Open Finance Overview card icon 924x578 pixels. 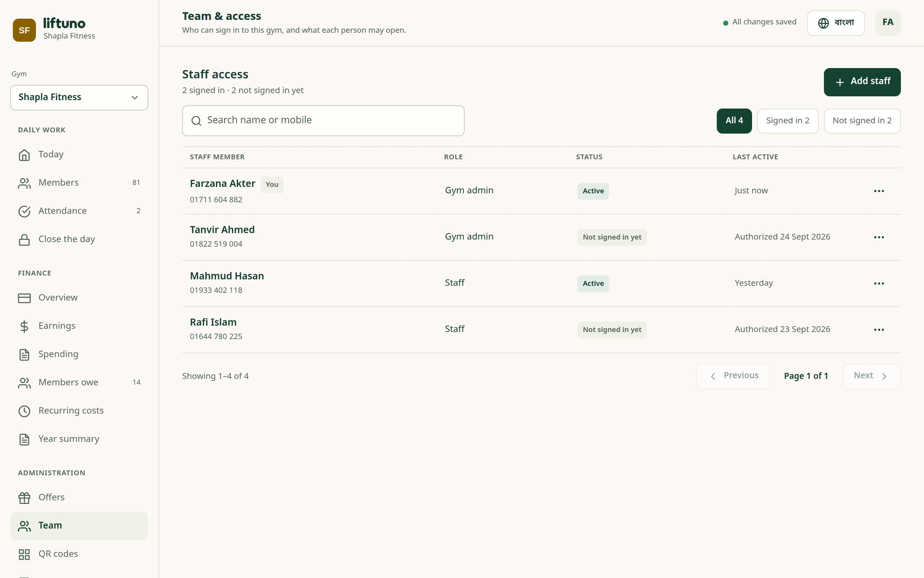24,298
